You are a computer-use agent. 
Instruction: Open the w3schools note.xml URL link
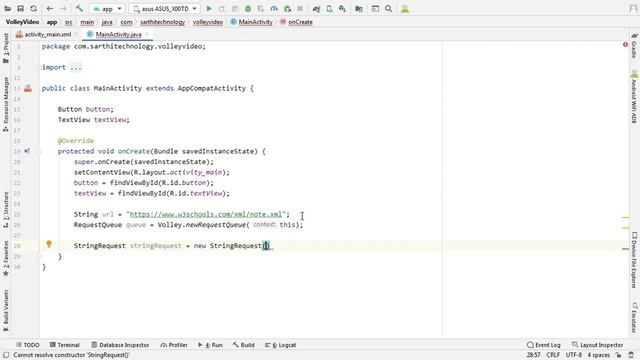tap(206, 214)
